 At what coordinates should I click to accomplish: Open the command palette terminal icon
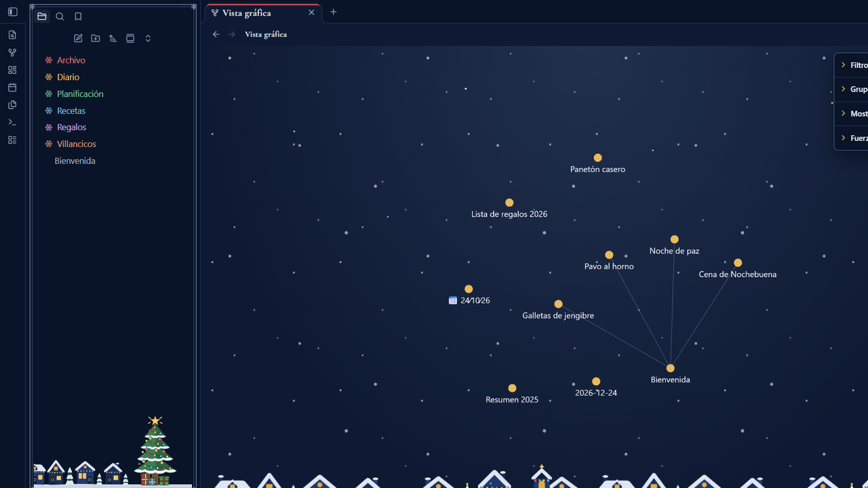[12, 123]
